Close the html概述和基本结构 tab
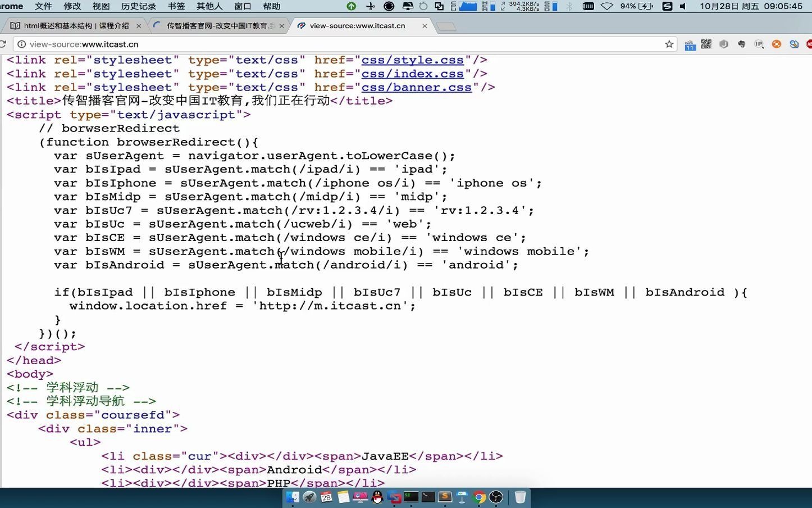Screen dimensions: 812x508 click(x=139, y=26)
